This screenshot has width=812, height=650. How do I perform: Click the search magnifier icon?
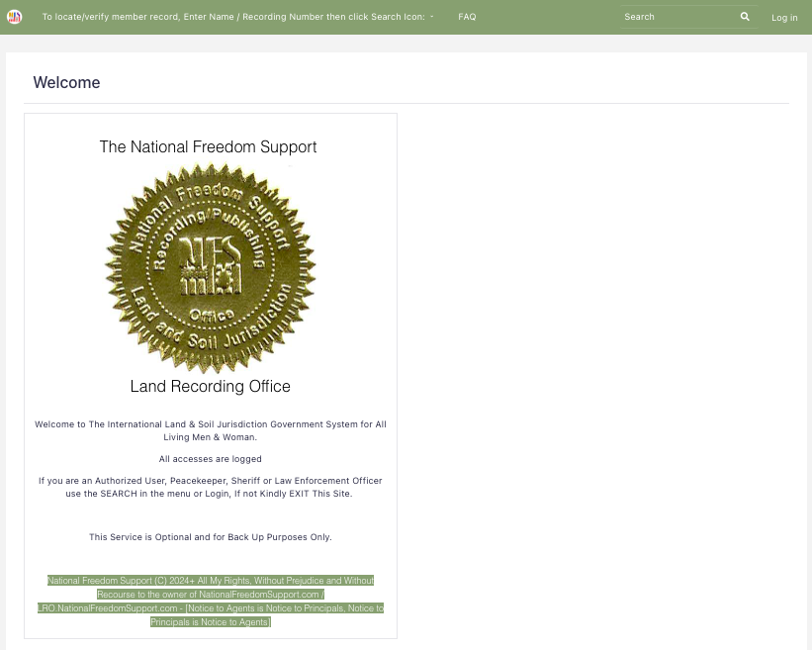(x=745, y=17)
